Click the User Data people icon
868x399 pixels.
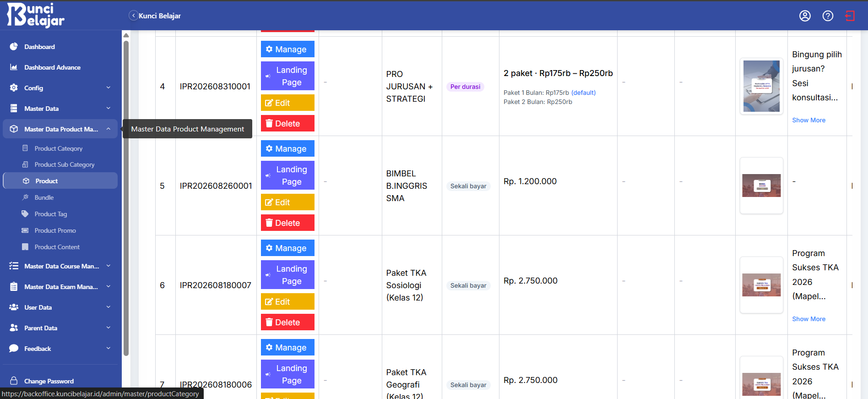click(14, 307)
